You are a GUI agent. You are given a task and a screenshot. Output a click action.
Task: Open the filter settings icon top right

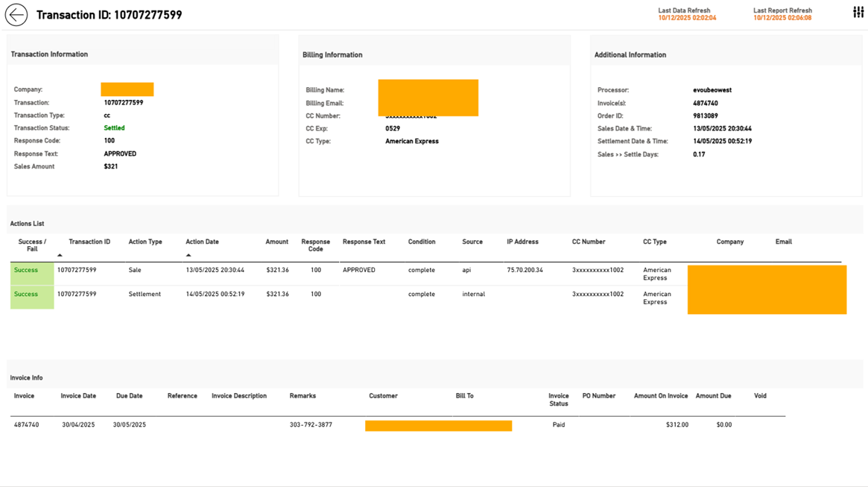(x=858, y=12)
